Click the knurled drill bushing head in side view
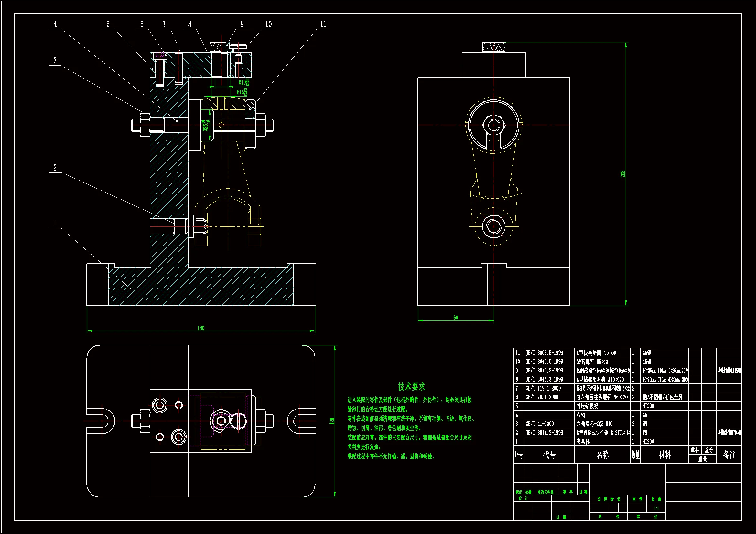Viewport: 756px width, 534px height. [493, 47]
